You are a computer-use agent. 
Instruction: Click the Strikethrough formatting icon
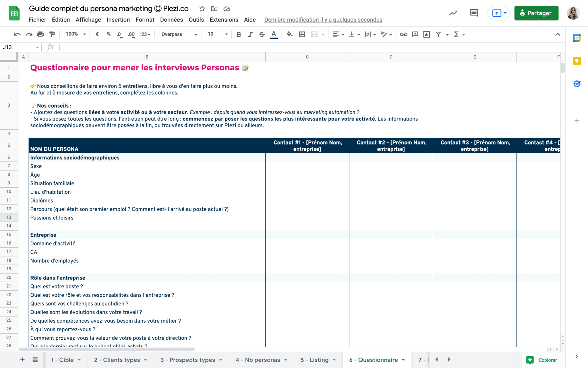click(x=261, y=34)
